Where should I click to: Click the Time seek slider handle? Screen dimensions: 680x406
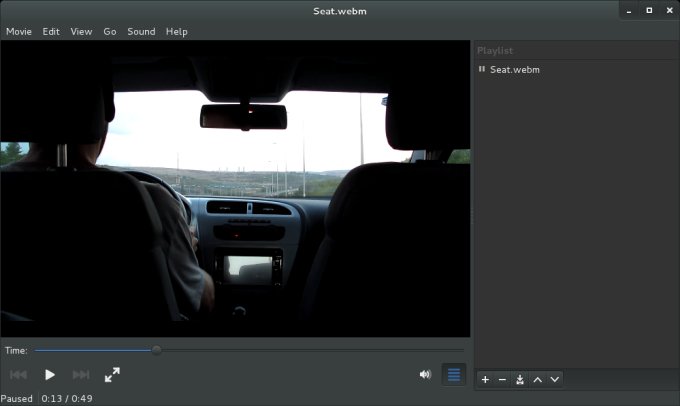pos(157,350)
